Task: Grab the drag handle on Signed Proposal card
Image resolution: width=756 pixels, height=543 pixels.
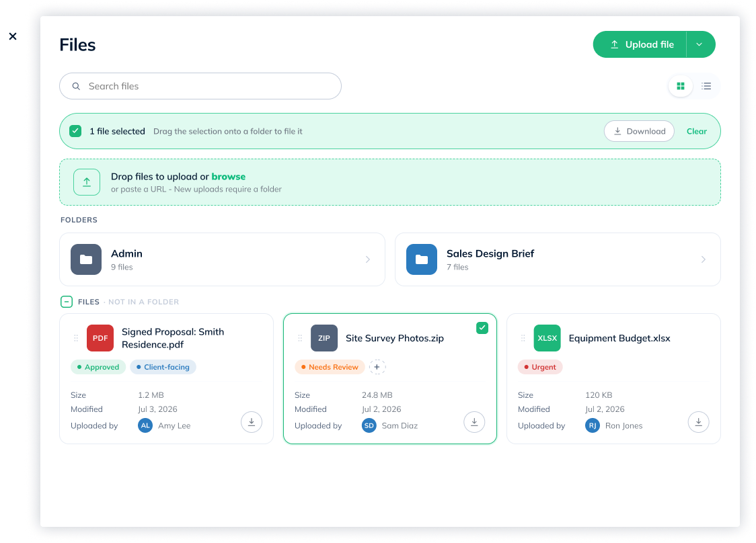Action: point(76,338)
